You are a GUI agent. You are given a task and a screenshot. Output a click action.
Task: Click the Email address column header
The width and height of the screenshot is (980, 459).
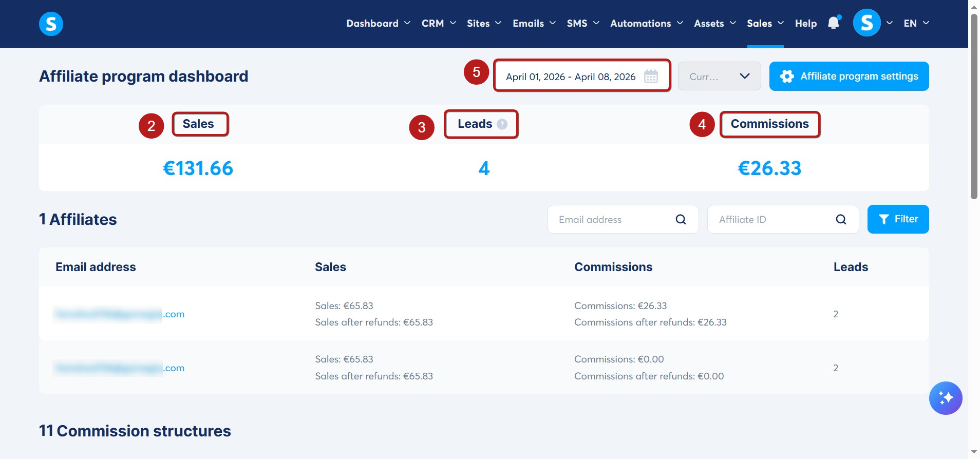[x=96, y=267]
